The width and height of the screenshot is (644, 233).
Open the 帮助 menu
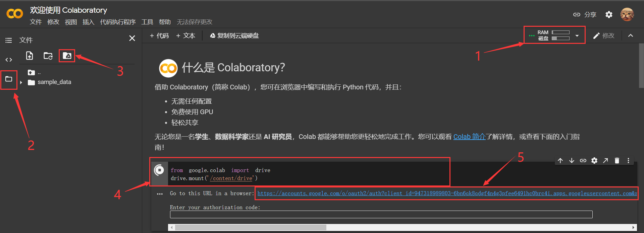[165, 22]
